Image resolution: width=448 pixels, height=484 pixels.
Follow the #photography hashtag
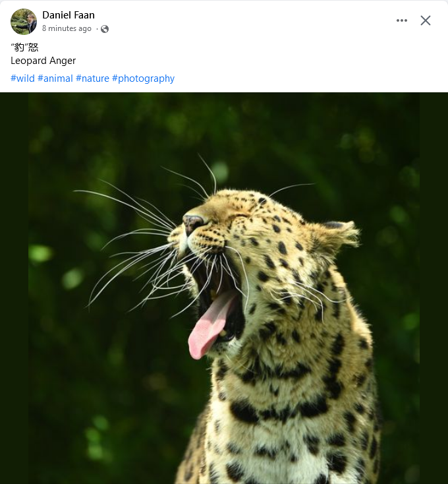point(143,78)
